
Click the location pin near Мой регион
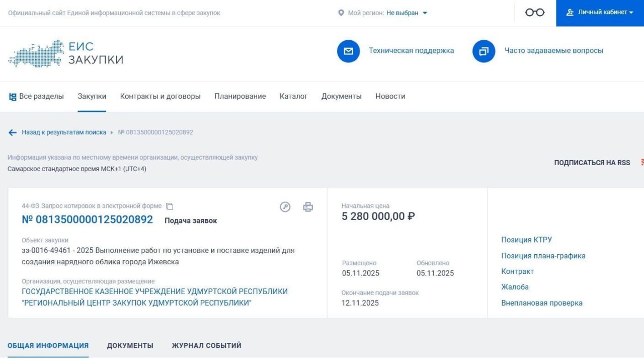[342, 13]
